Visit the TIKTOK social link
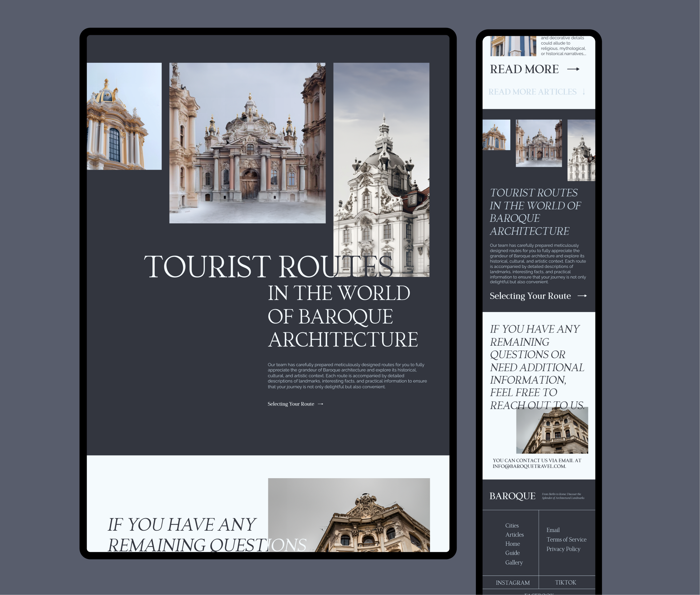The image size is (700, 595). click(x=565, y=583)
